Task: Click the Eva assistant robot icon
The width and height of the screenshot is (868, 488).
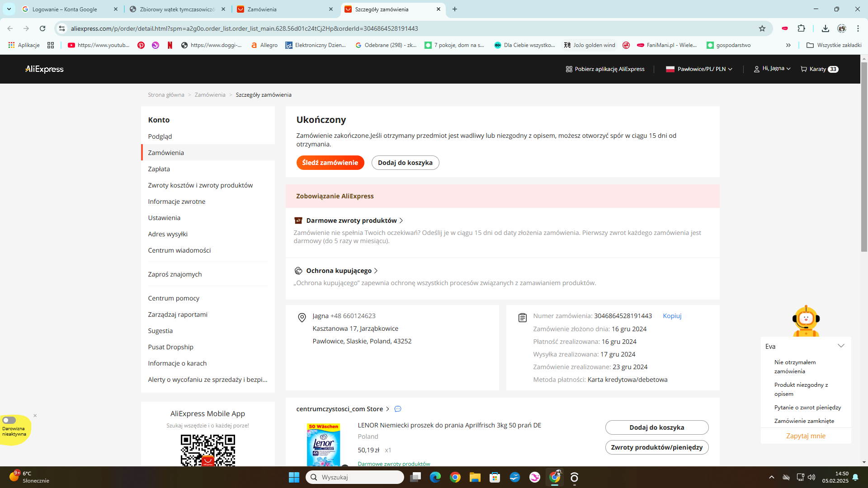Action: [806, 321]
